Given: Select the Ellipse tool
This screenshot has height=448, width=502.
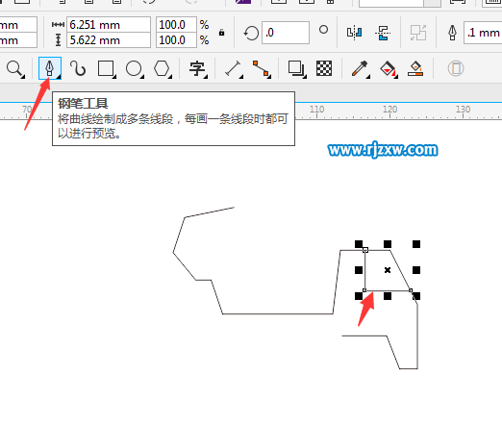Looking at the screenshot, I should point(134,68).
